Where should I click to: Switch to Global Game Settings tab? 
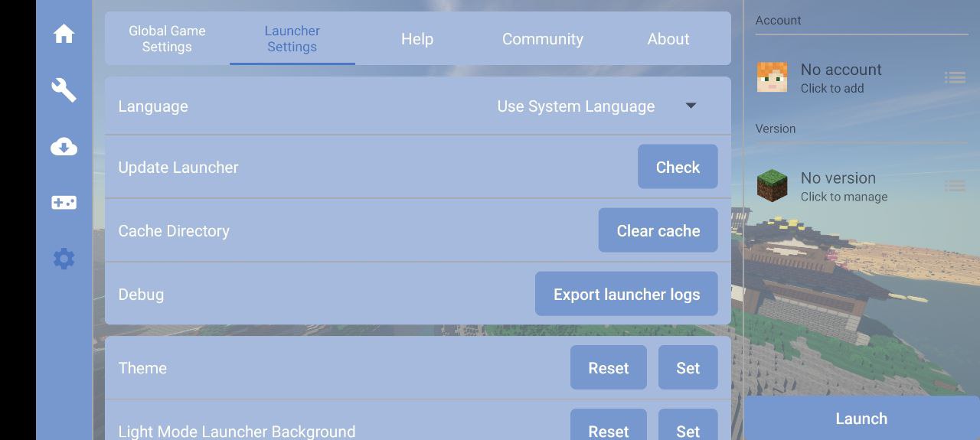pyautogui.click(x=167, y=39)
